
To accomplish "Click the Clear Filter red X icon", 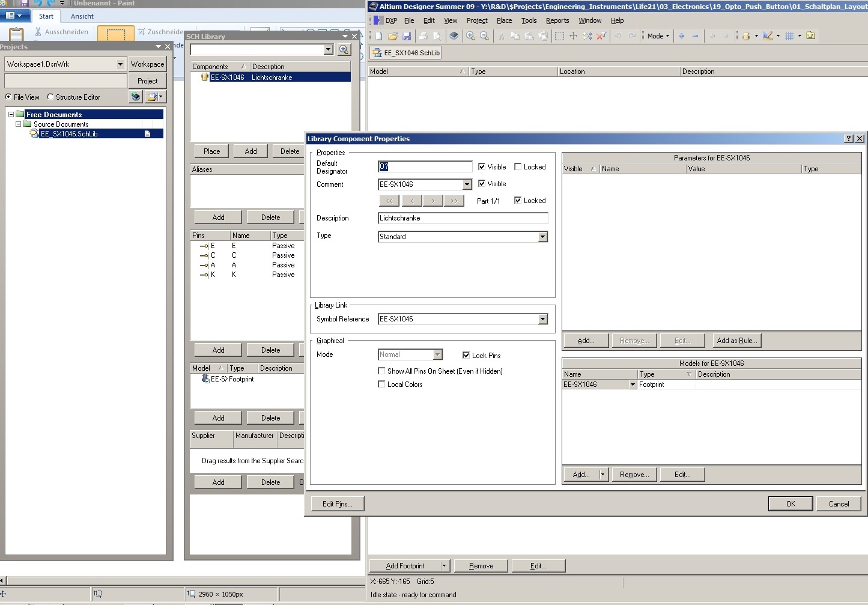I will (x=601, y=36).
